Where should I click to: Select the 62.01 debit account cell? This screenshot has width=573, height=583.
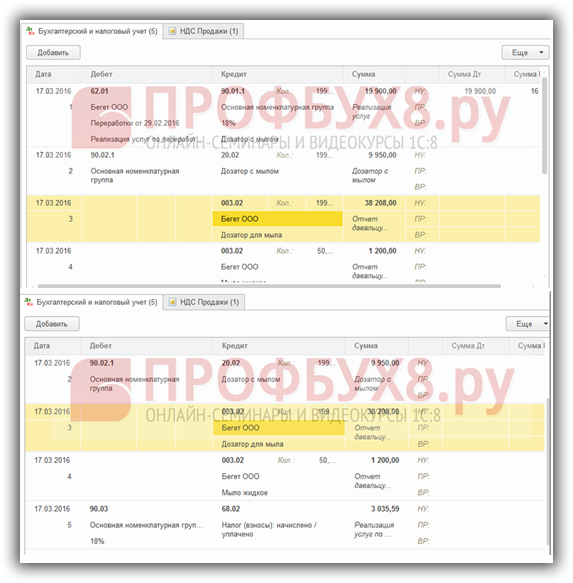[x=100, y=91]
